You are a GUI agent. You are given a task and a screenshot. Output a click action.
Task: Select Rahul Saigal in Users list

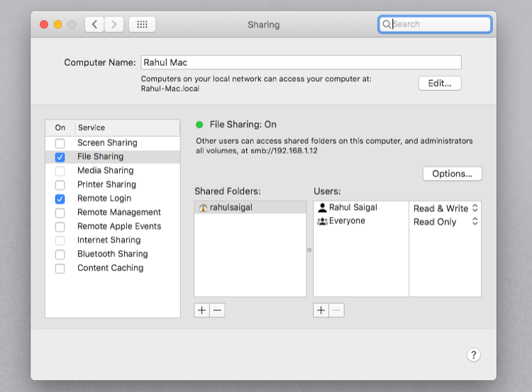(x=361, y=208)
